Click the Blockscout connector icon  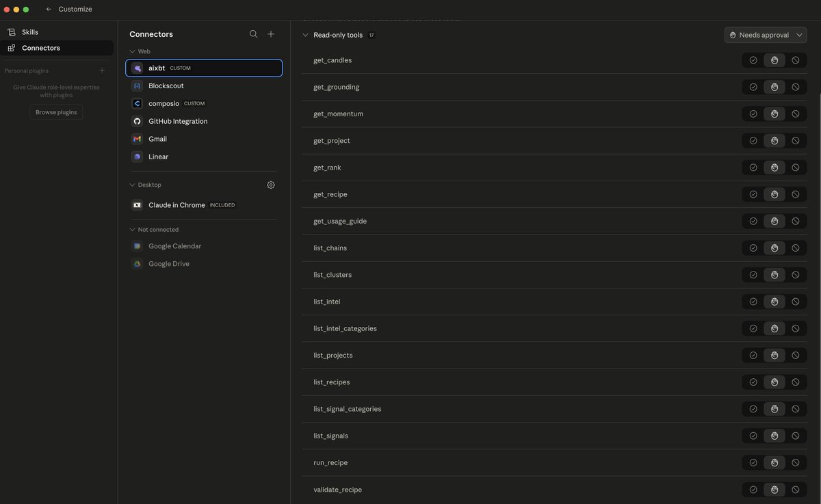[x=137, y=86]
